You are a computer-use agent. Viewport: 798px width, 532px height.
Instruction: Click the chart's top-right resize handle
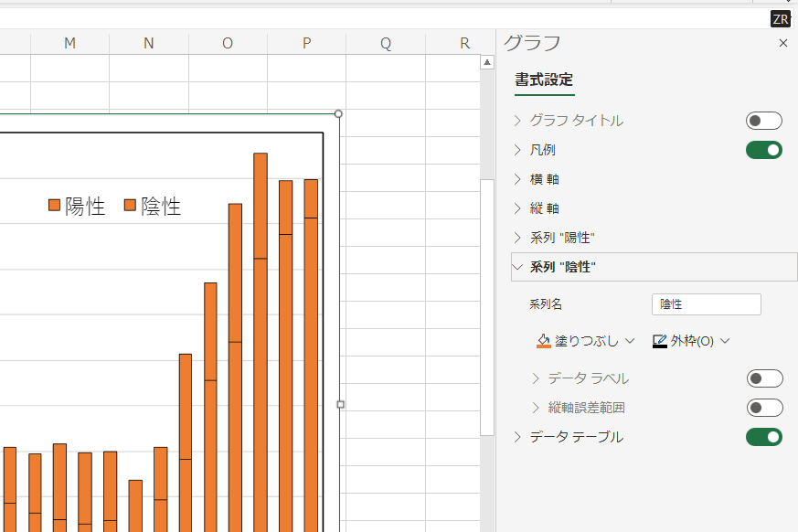(x=338, y=113)
